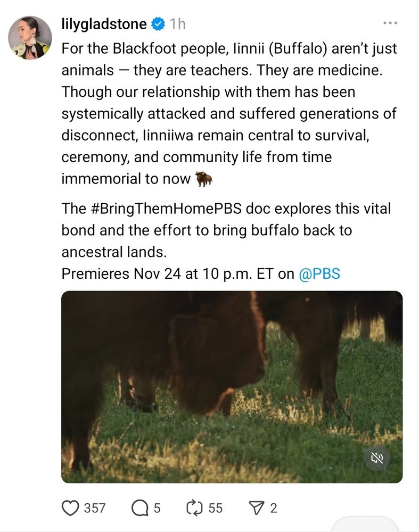Image resolution: width=419 pixels, height=532 pixels.
Task: Open lilygladstone's profile picture
Action: tap(30, 38)
